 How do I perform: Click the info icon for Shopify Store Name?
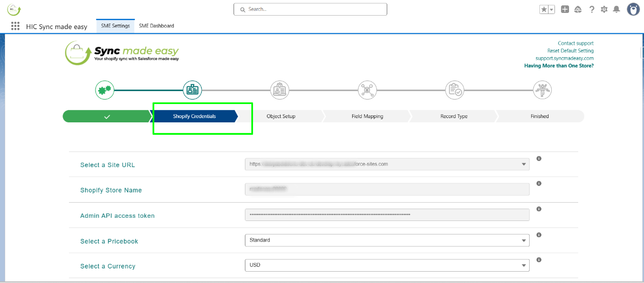[539, 183]
